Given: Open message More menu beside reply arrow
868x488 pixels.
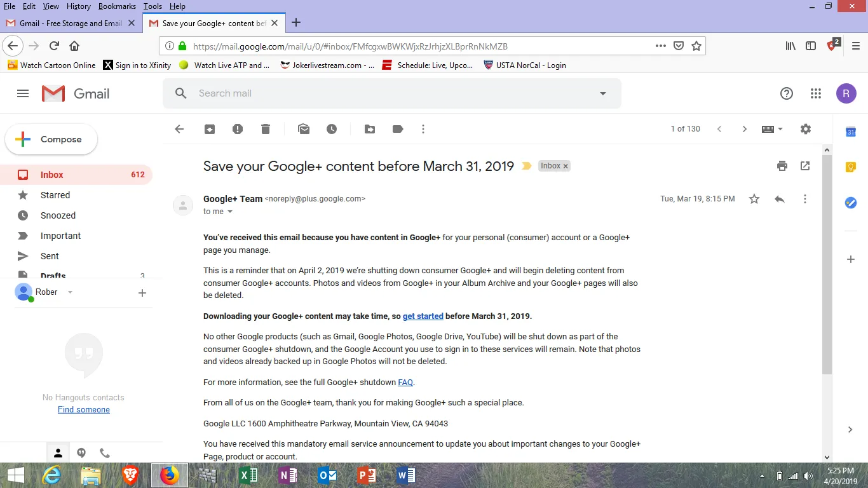Looking at the screenshot, I should [805, 199].
